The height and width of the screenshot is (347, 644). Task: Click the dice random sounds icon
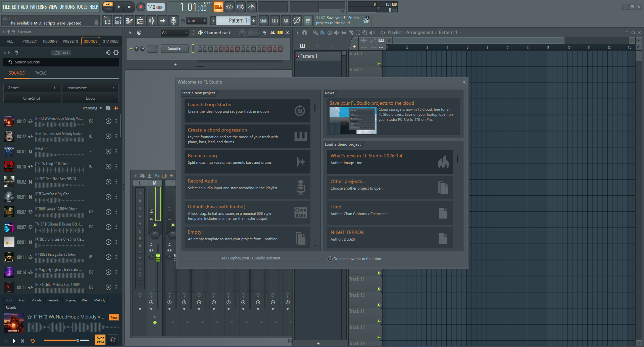pos(108,108)
